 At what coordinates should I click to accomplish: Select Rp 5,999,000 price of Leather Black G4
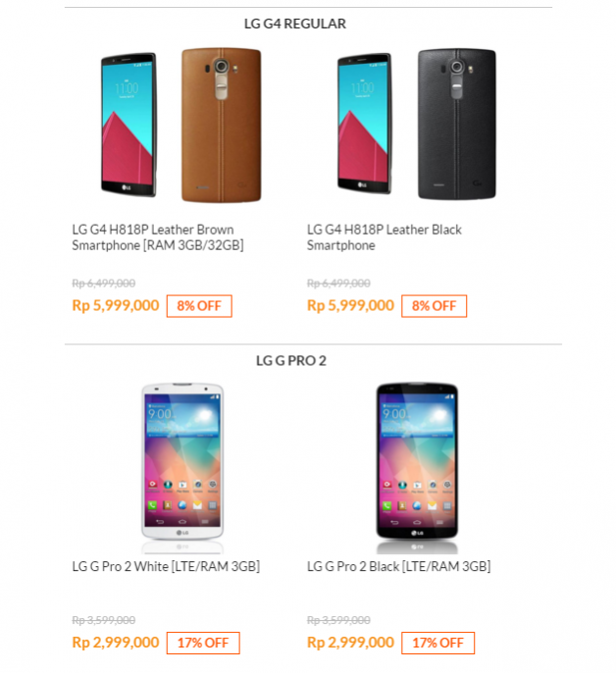point(350,306)
